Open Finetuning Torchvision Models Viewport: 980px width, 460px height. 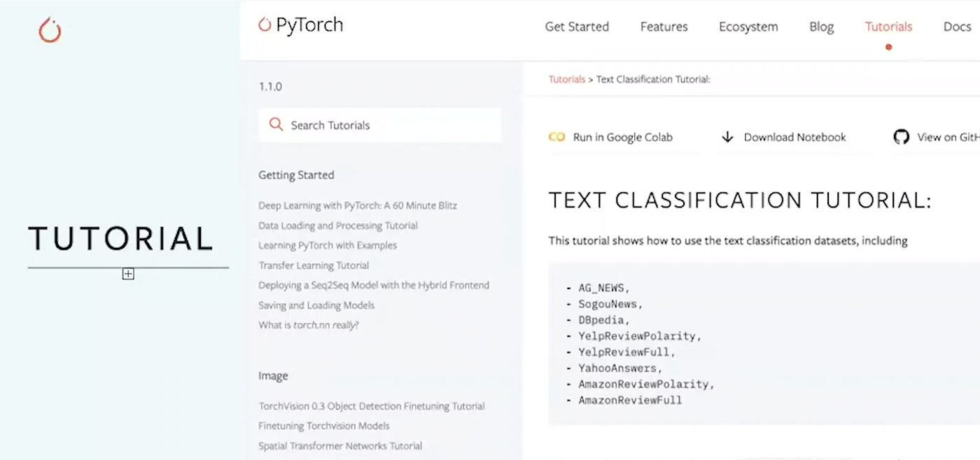coord(324,426)
